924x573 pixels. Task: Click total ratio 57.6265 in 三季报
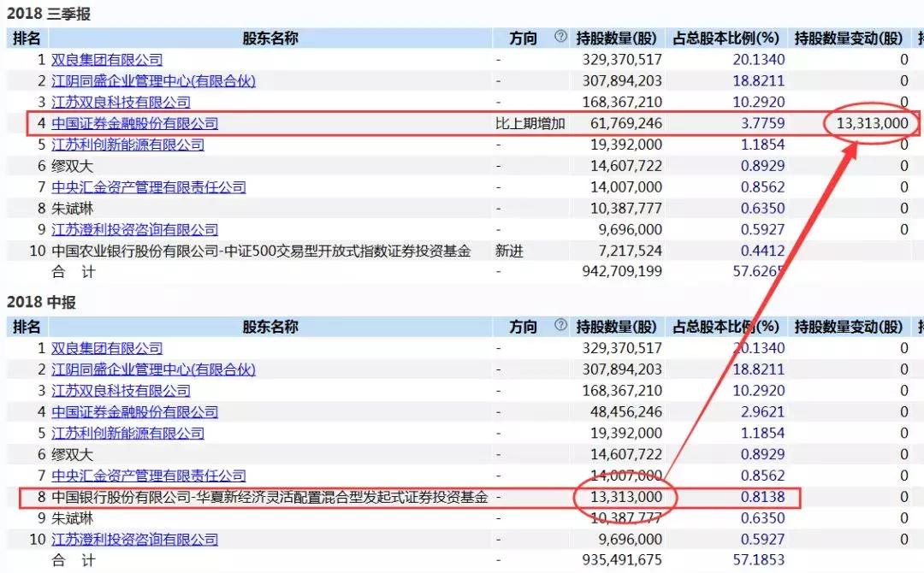coord(759,271)
